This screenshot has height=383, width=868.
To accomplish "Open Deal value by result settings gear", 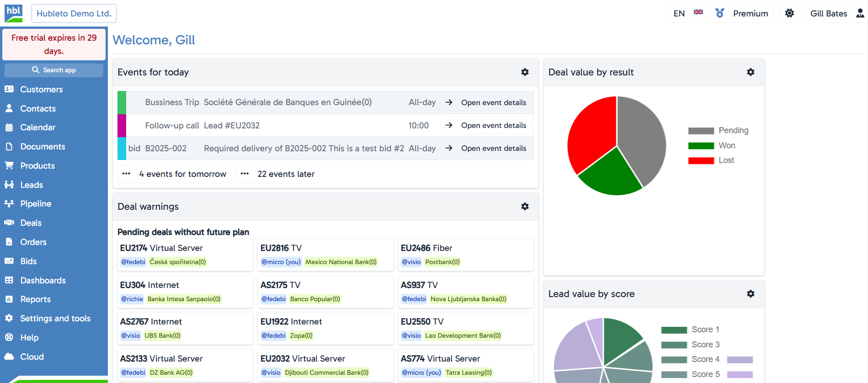I will (750, 72).
